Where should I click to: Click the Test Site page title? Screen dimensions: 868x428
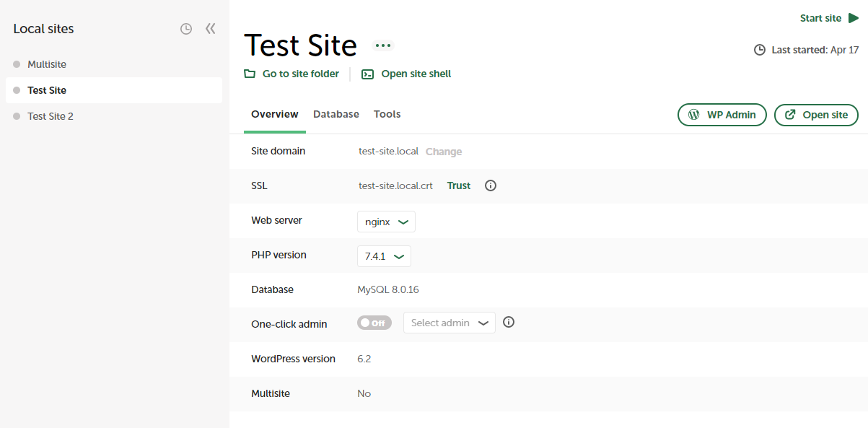[x=301, y=45]
